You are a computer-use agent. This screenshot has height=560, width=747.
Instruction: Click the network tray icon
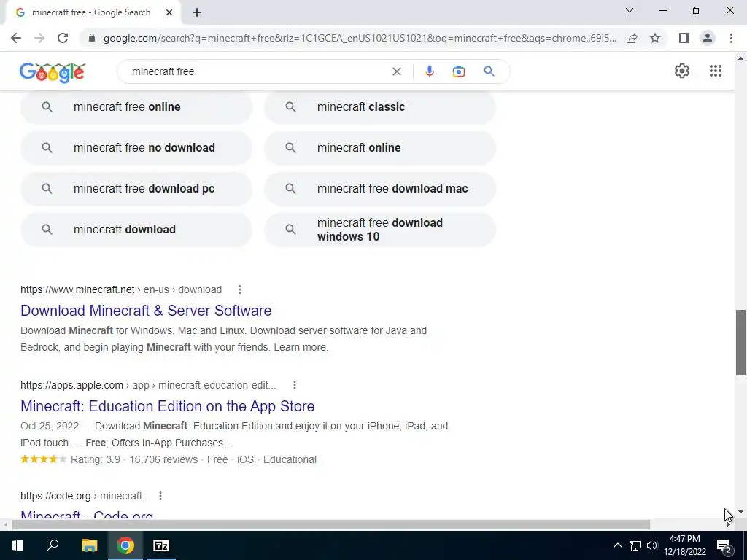635,545
